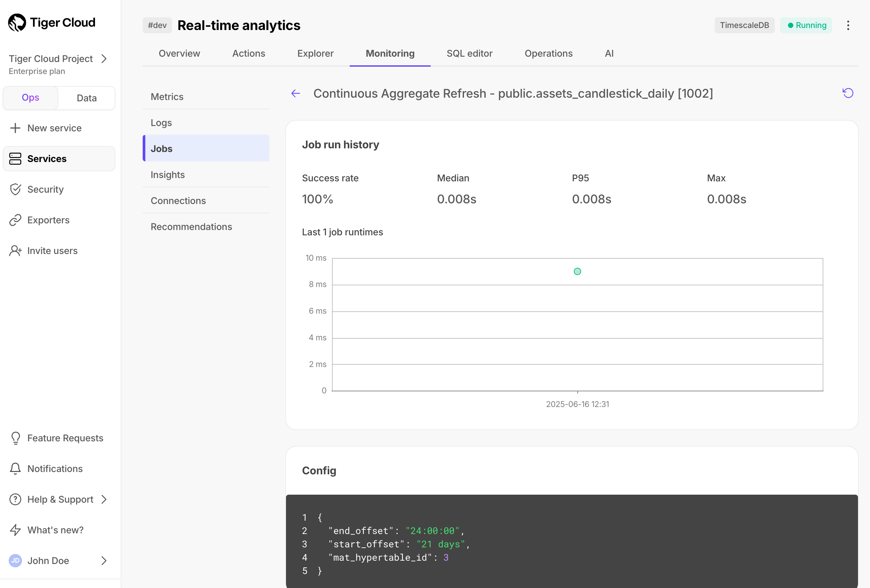870x588 pixels.
Task: Click the P95 0.008s value
Action: (591, 199)
